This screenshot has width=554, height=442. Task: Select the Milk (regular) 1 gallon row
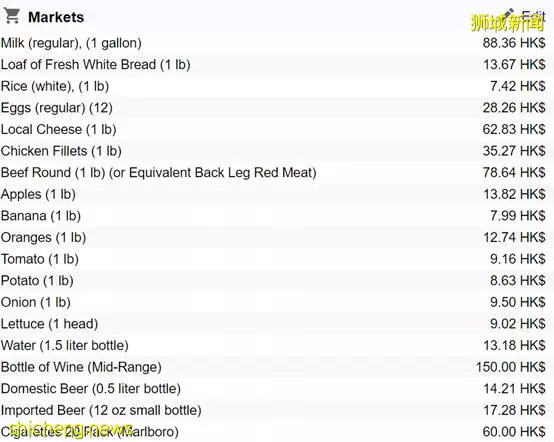pos(277,43)
